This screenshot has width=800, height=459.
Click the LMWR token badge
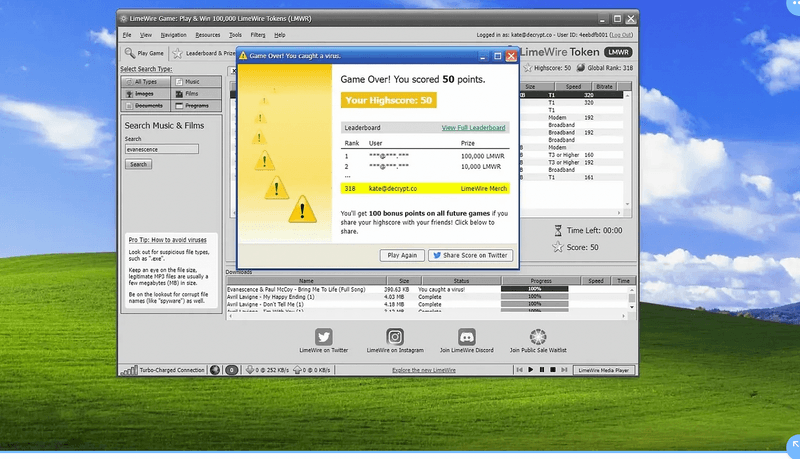(618, 52)
